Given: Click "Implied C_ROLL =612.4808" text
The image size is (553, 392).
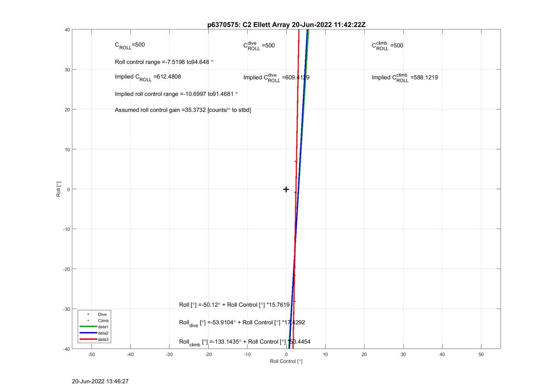Looking at the screenshot, I should click(148, 77).
